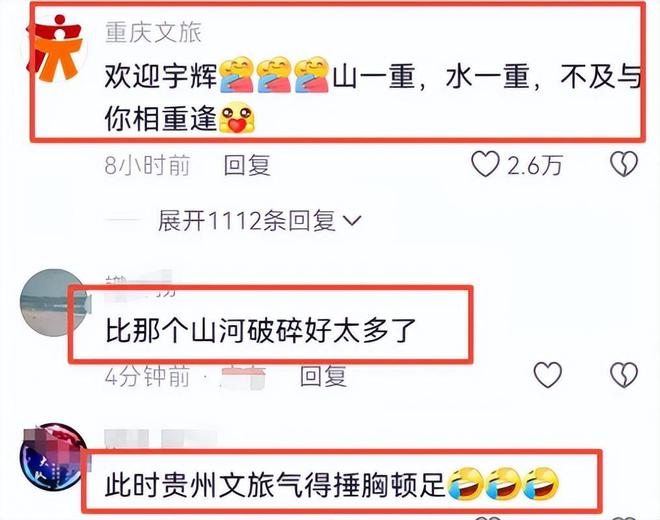Select the comment text 欢迎宇辉
This screenshot has width=660, height=520.
coord(161,77)
